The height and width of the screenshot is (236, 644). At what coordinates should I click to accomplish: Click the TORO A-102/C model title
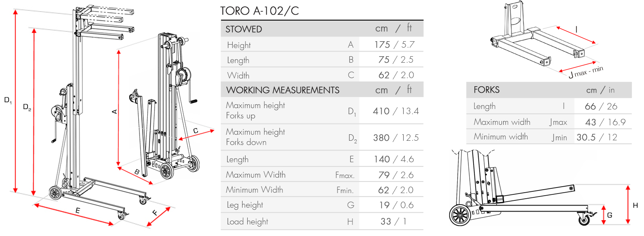259,11
